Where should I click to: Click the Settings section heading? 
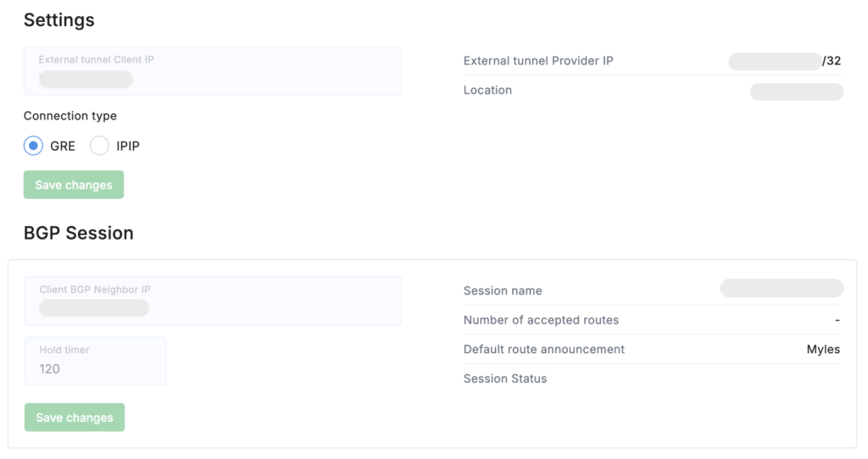point(59,19)
